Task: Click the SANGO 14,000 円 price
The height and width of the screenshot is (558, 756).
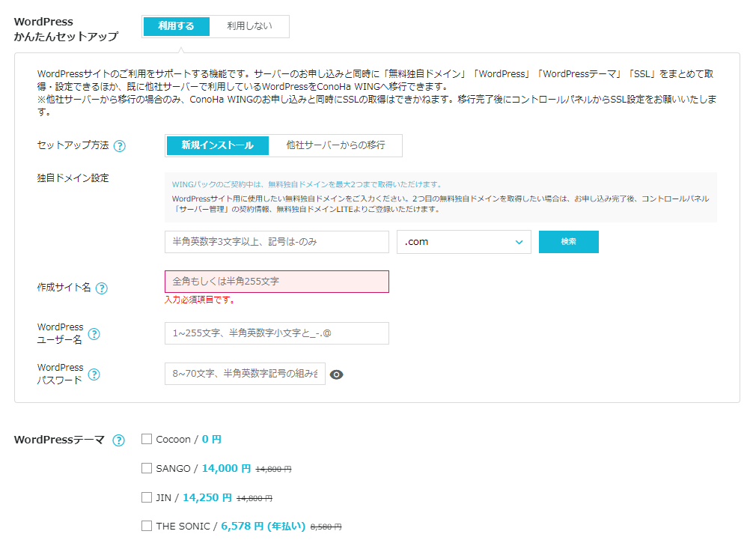Action: point(226,468)
